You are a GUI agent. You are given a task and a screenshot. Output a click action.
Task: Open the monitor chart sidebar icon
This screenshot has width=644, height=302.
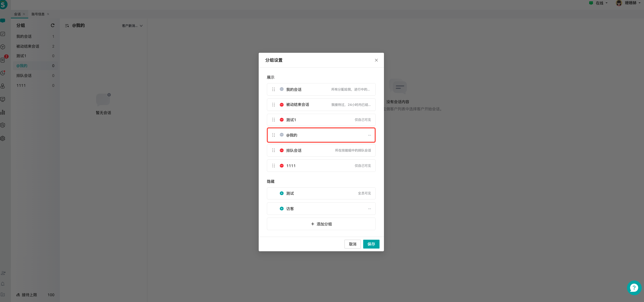click(x=3, y=99)
